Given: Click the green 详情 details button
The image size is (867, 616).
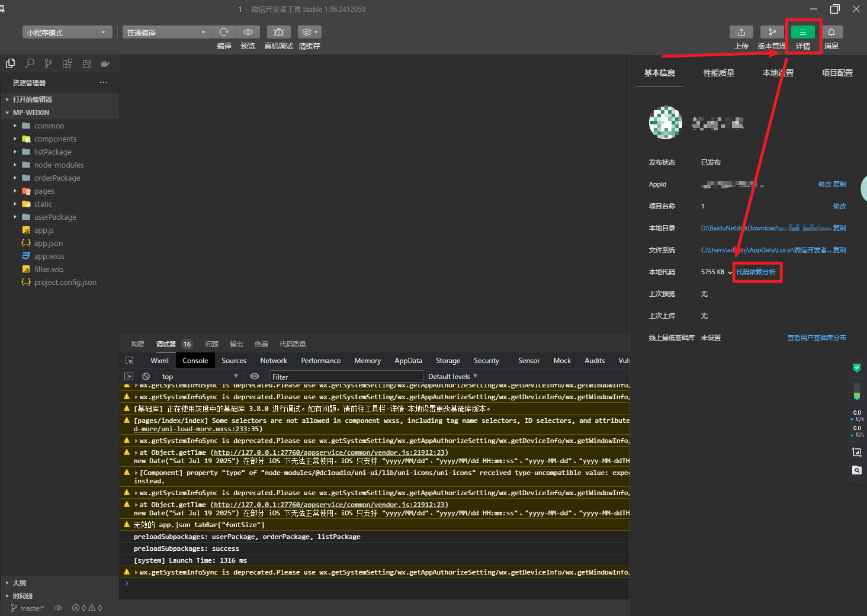Looking at the screenshot, I should 803,32.
